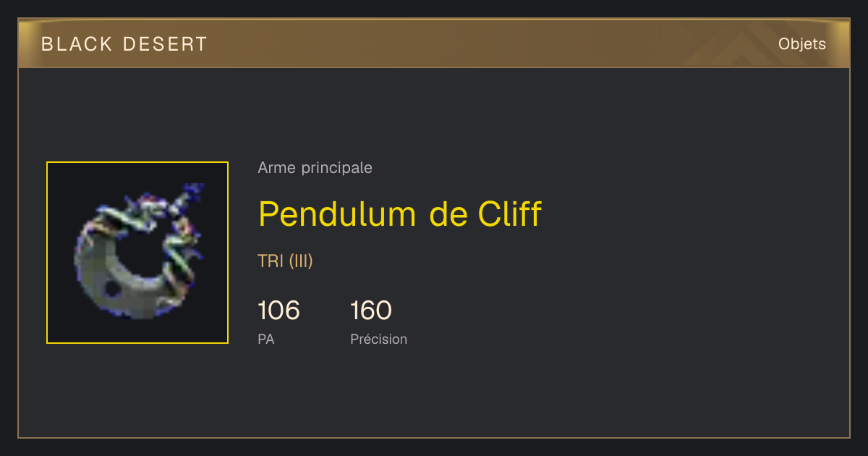Click the Précision stat label
This screenshot has width=868, height=456.
tap(379, 339)
